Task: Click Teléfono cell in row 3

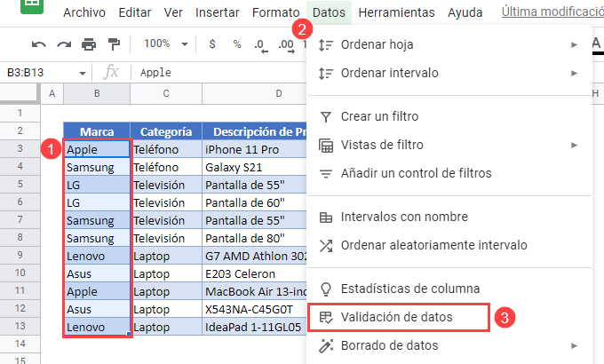Action: [x=166, y=149]
